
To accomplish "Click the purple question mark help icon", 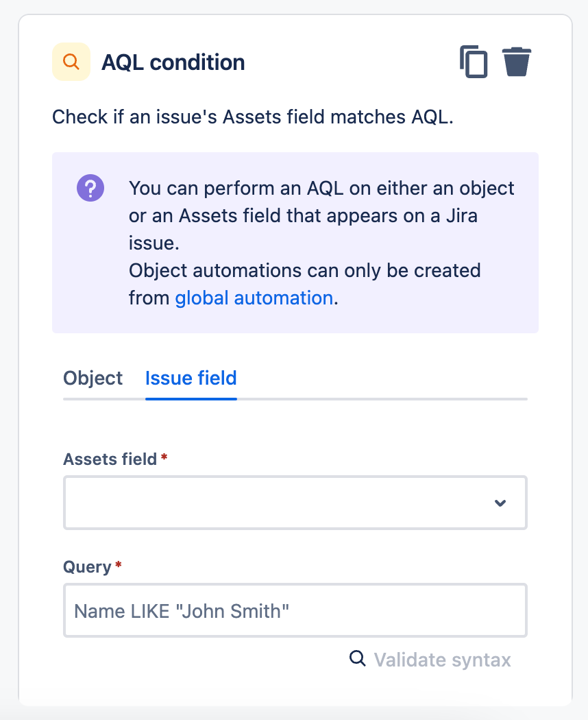I will (90, 188).
